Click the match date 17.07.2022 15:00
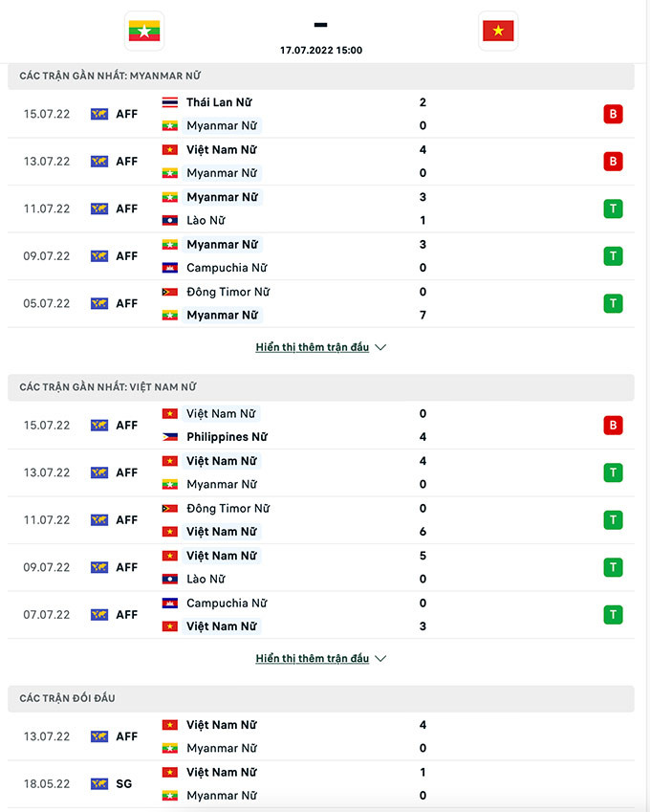This screenshot has height=812, width=650. [321, 50]
